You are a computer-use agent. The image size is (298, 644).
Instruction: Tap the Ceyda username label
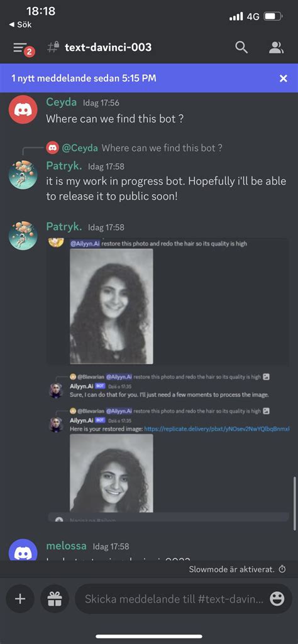[x=61, y=102]
